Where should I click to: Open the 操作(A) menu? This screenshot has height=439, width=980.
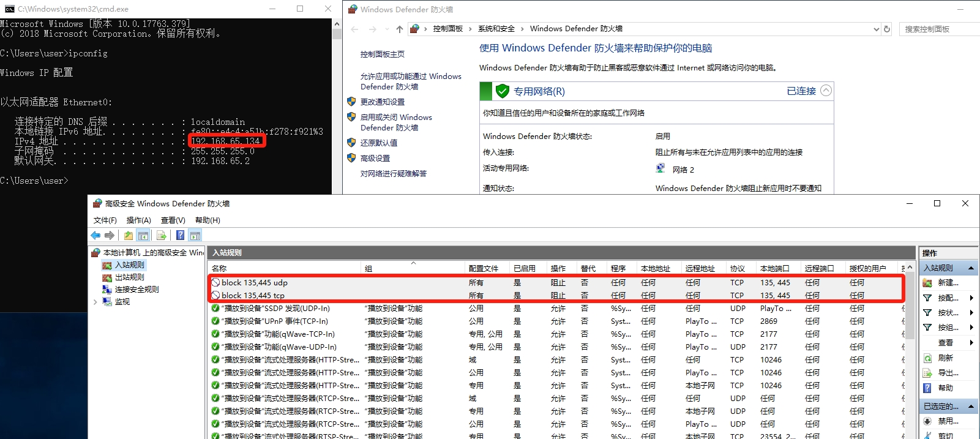pyautogui.click(x=138, y=220)
